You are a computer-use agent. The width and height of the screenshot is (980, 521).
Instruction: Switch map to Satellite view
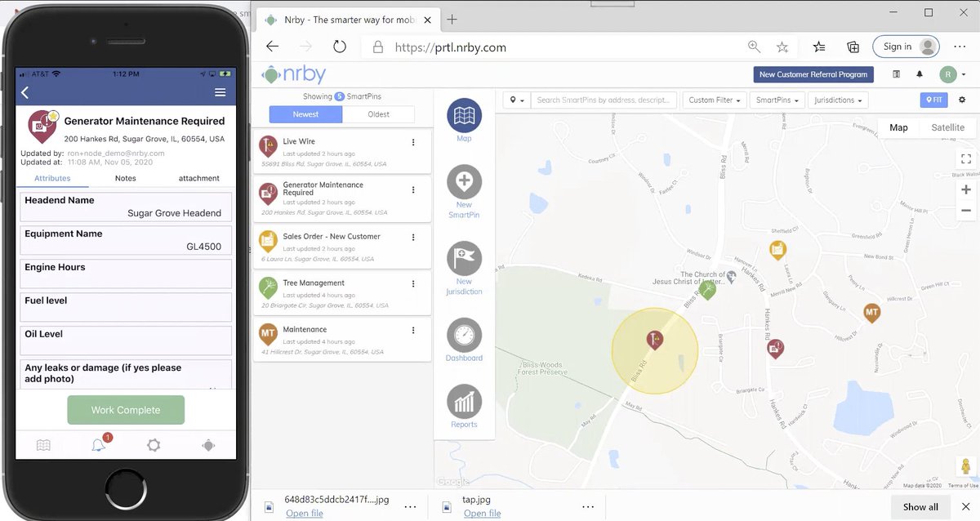(947, 127)
